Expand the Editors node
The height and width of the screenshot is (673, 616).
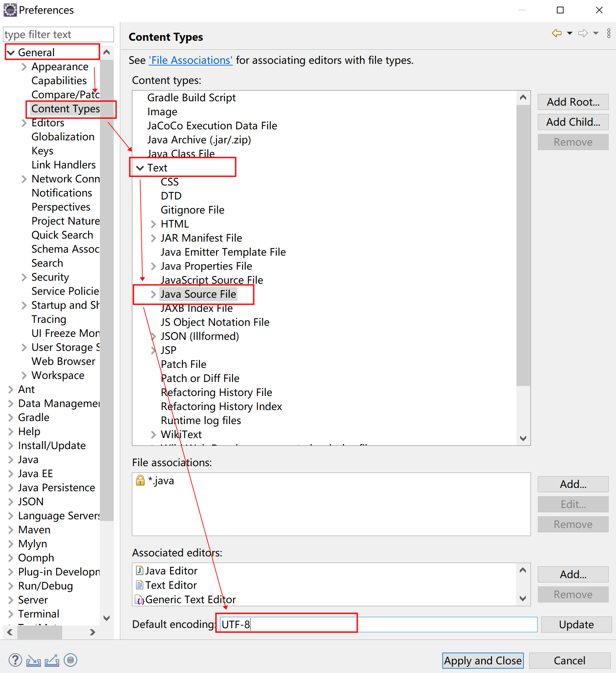coord(24,123)
